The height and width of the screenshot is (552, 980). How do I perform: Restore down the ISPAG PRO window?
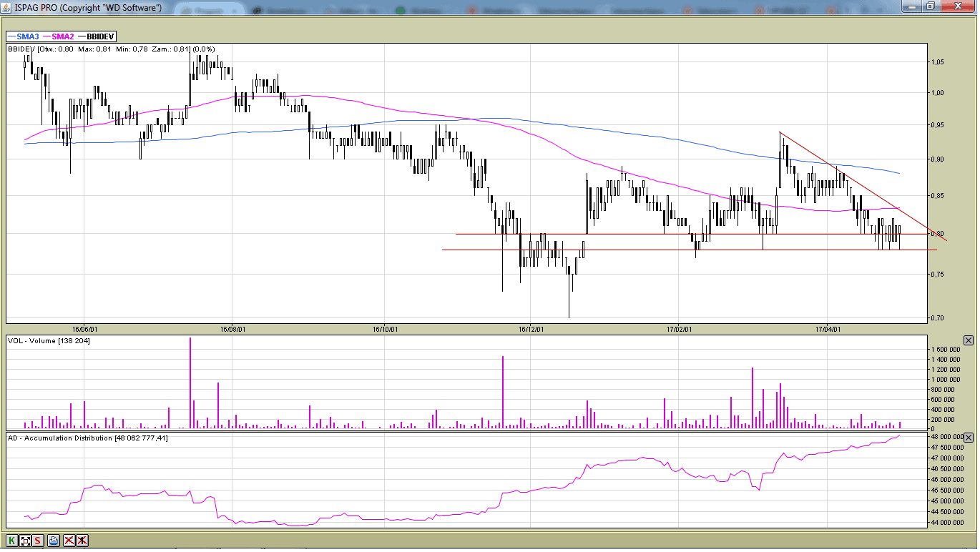pyautogui.click(x=930, y=6)
